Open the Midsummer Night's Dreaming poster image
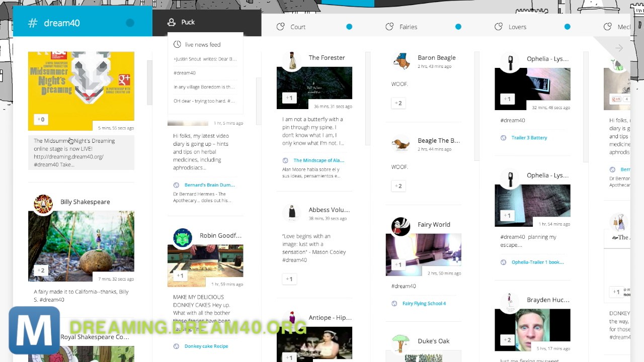This screenshot has height=362, width=644. point(81,91)
